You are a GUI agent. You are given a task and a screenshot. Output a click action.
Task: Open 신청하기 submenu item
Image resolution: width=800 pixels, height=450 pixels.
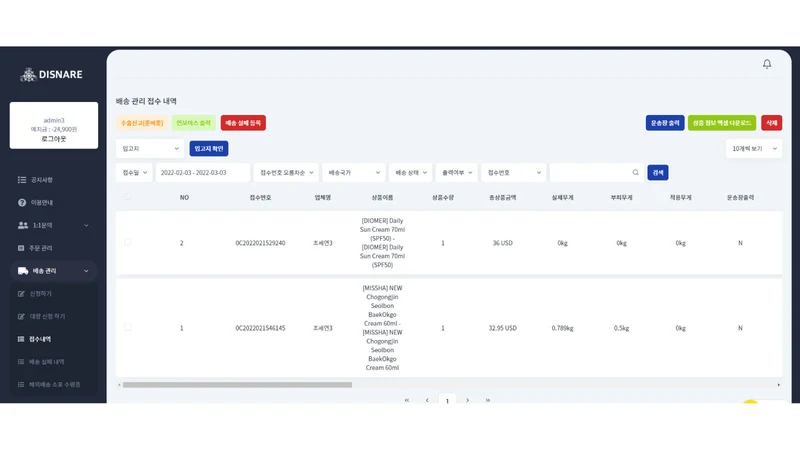[40, 294]
